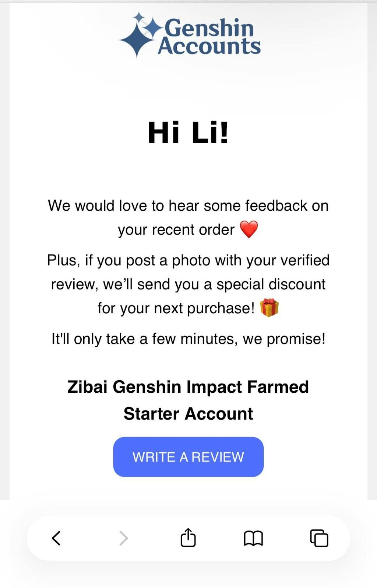Image resolution: width=377 pixels, height=588 pixels.
Task: Tap the few minutes promise line
Action: point(188,338)
